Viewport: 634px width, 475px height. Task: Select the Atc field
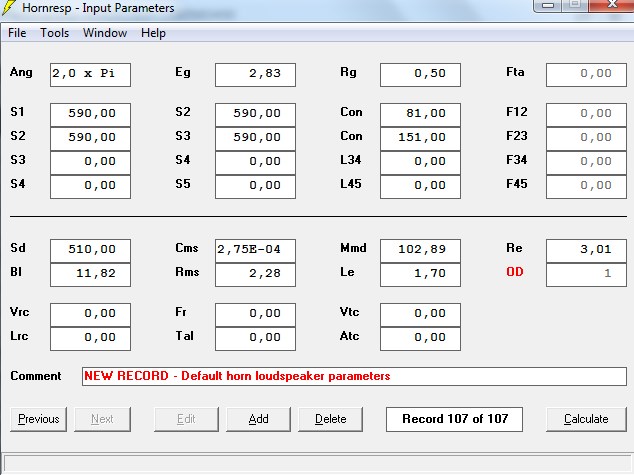tap(420, 338)
